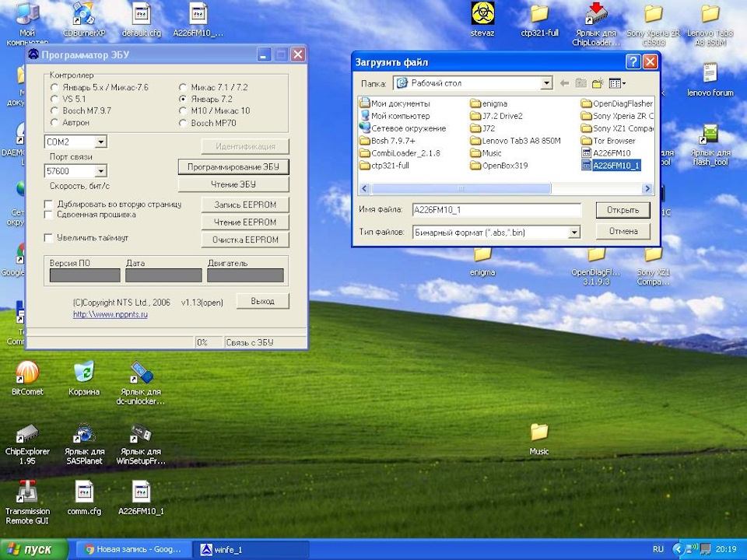Enable Дублировать во вторую страницу checkbox
This screenshot has height=560, width=747.
click(x=49, y=204)
